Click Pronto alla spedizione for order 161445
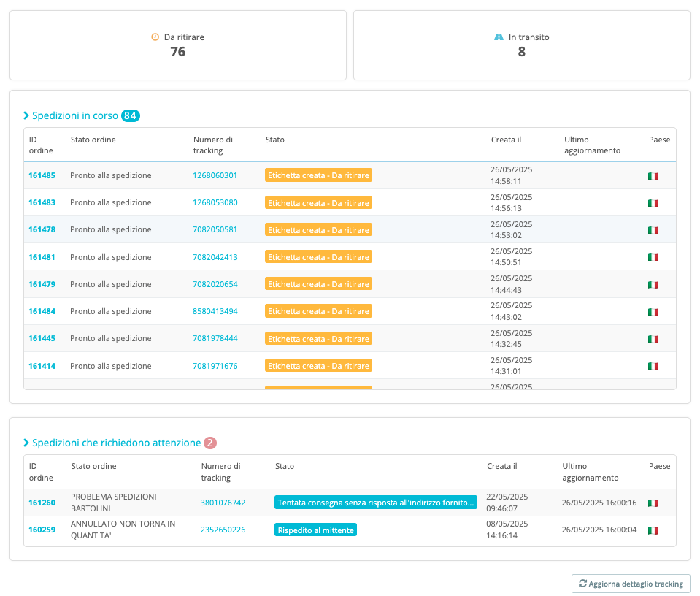This screenshot has height=596, width=700. coord(111,338)
